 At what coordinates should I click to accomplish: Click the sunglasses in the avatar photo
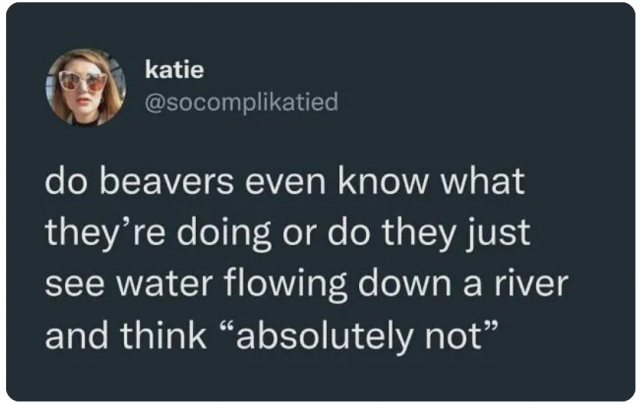coord(83,81)
